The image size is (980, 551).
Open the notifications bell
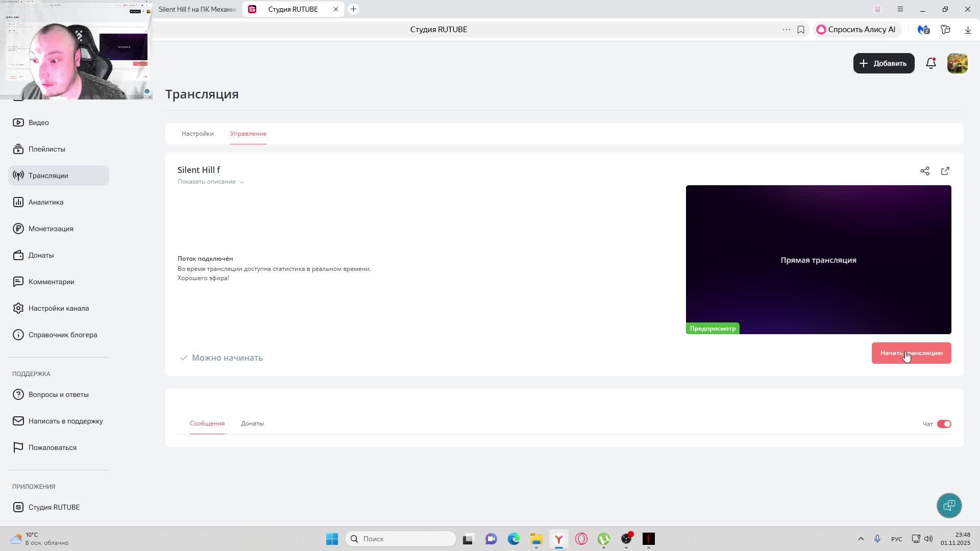930,63
